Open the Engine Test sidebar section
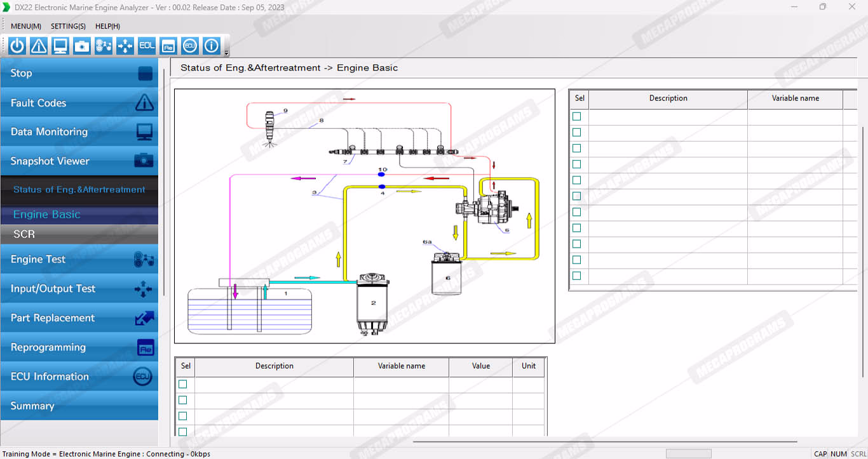 click(79, 259)
